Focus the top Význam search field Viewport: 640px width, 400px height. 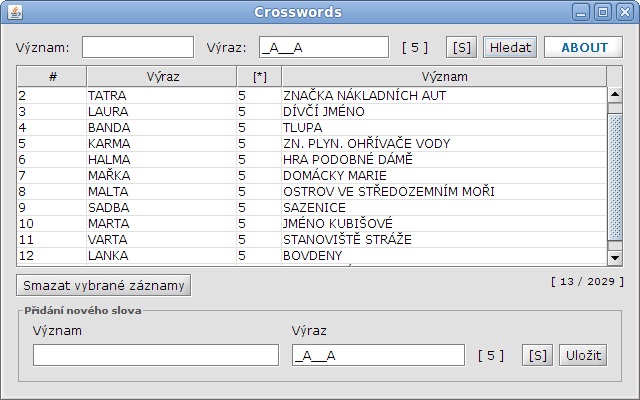pos(137,47)
